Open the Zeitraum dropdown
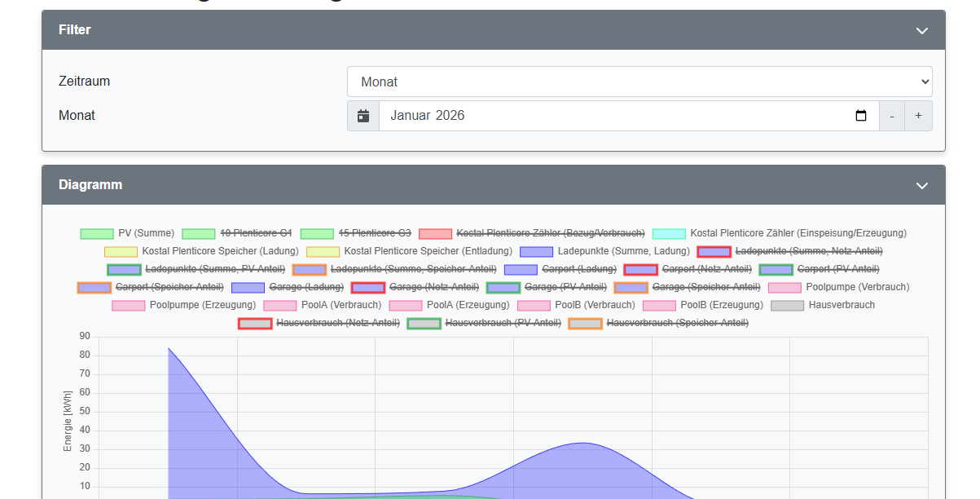Screen dimensions: 980x499 [639, 82]
